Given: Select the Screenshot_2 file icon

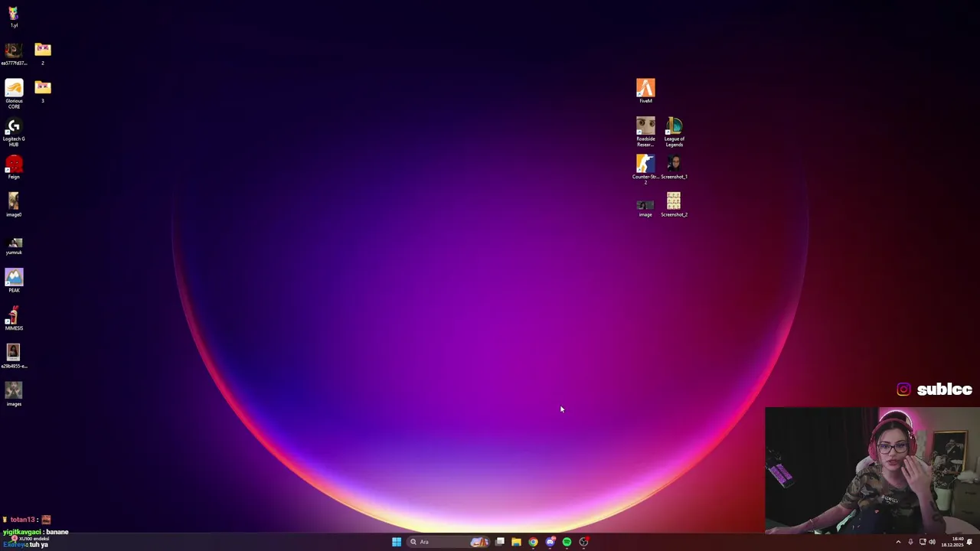Looking at the screenshot, I should (674, 205).
